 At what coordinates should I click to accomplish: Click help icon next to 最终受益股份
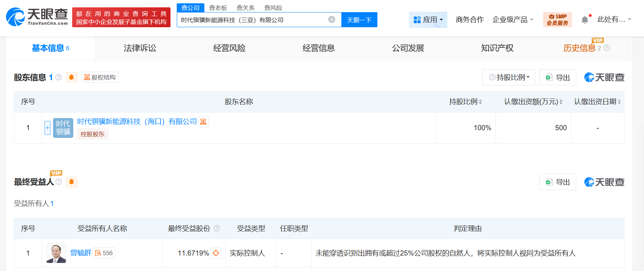[x=217, y=228]
